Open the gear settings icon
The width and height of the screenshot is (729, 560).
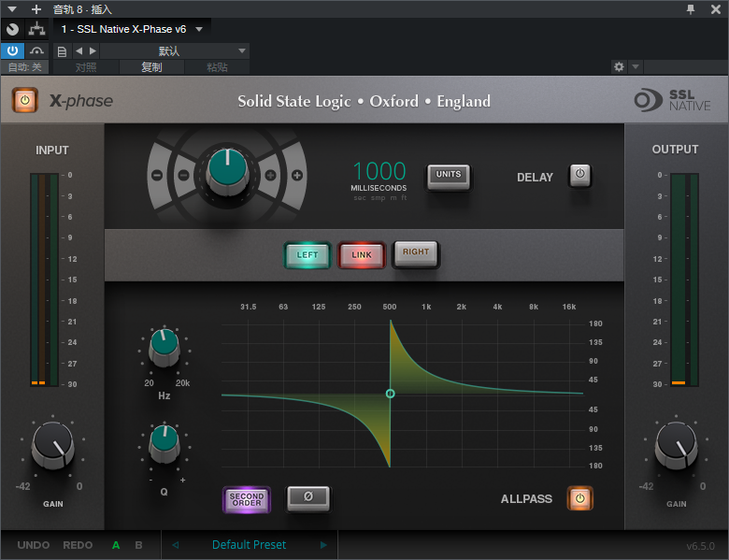point(619,66)
